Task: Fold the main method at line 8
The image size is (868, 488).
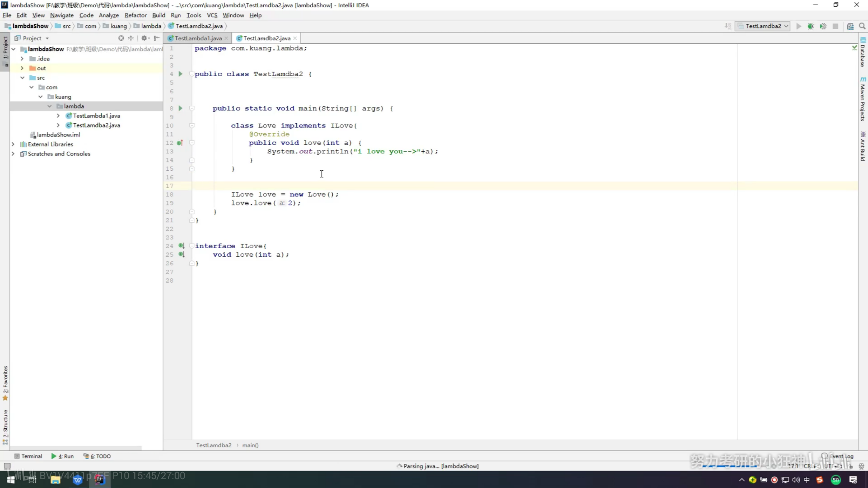Action: click(x=192, y=108)
